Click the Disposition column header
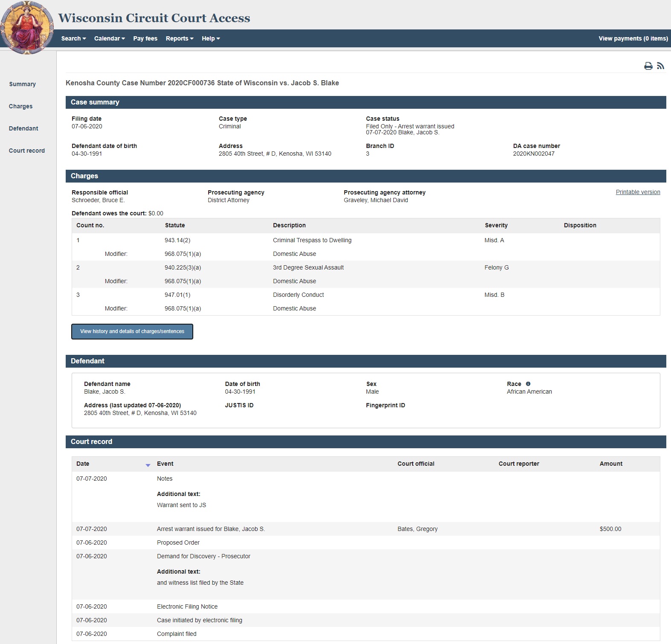The height and width of the screenshot is (644, 671). point(580,225)
